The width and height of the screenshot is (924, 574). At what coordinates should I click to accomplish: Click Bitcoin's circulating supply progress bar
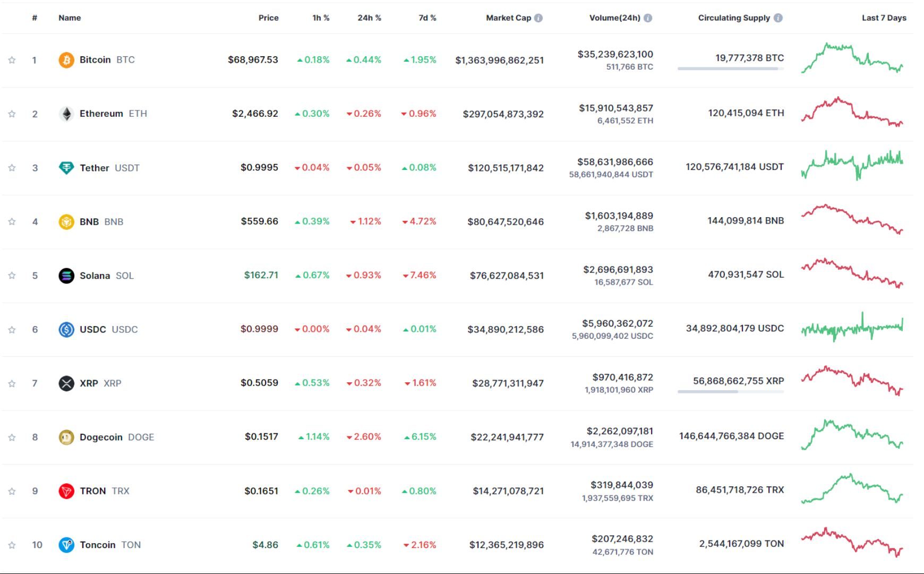tap(731, 68)
